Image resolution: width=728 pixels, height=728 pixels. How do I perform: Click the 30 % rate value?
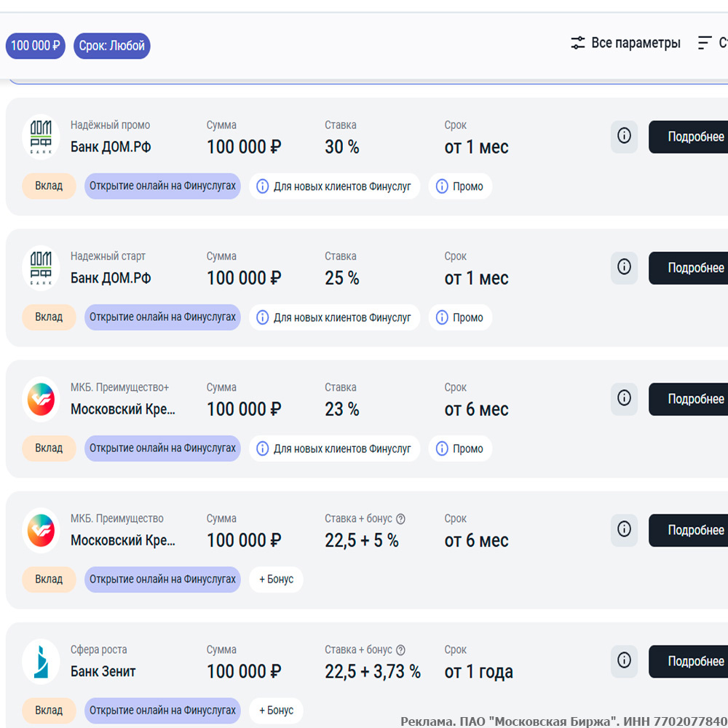point(342,147)
